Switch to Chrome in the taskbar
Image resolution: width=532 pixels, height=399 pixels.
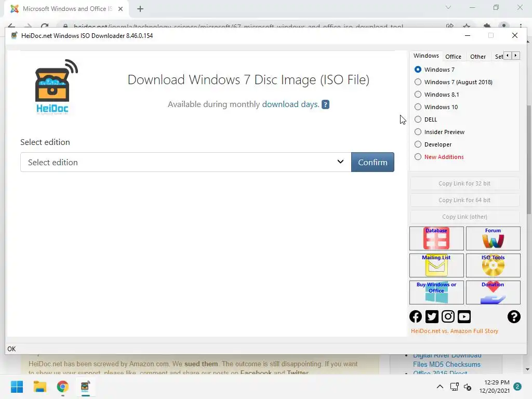coord(62,387)
